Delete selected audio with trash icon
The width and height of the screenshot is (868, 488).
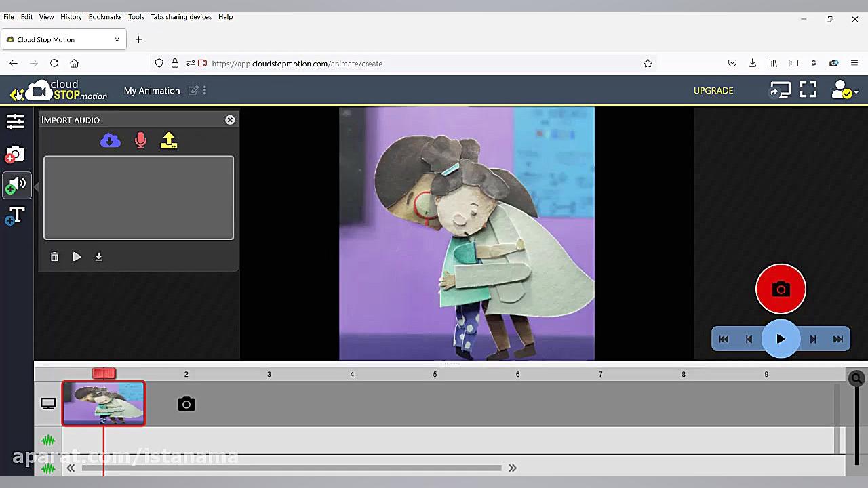(x=54, y=257)
